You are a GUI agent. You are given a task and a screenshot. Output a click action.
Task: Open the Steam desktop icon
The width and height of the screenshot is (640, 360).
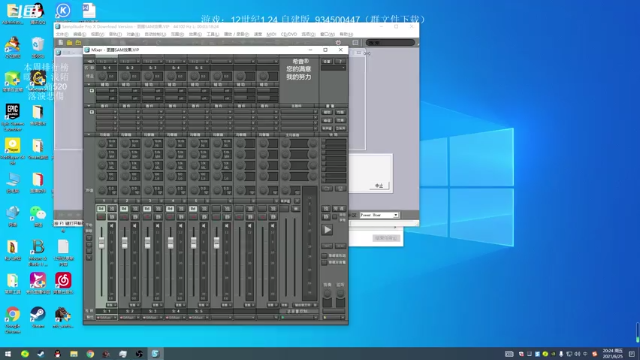(38, 317)
